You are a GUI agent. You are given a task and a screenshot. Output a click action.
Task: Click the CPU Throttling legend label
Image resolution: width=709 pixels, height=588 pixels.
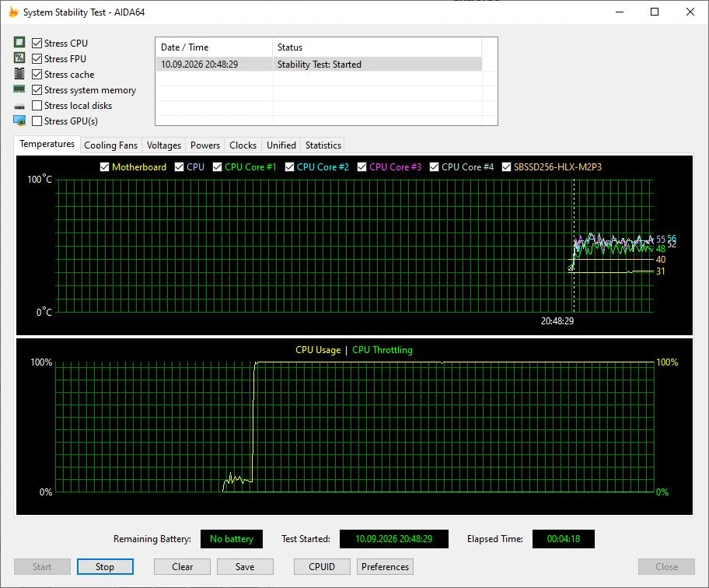pos(382,350)
